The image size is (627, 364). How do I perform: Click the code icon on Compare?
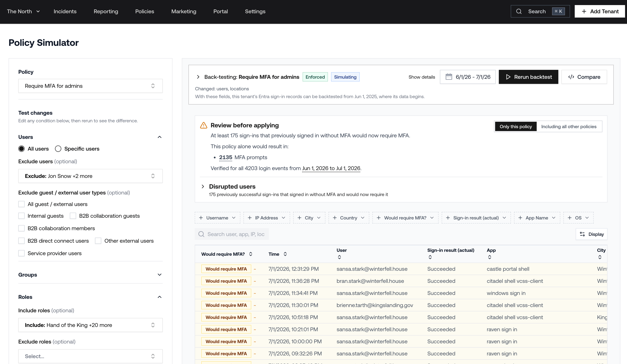click(x=571, y=77)
